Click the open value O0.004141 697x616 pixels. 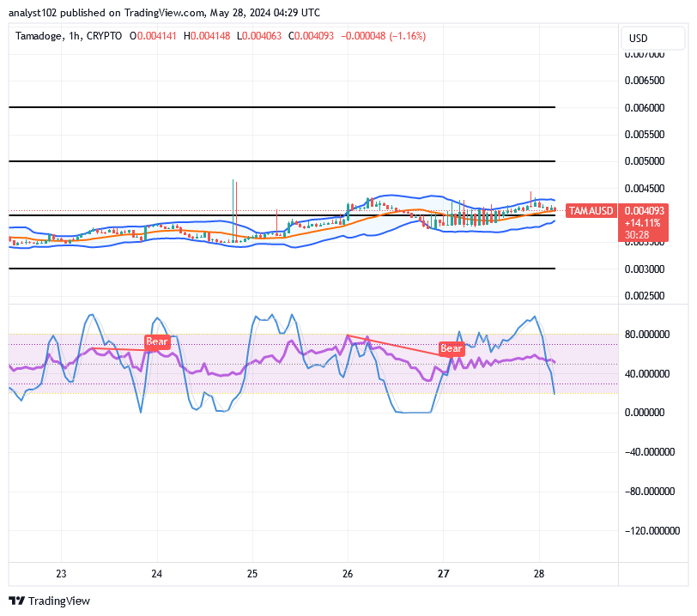click(x=153, y=36)
